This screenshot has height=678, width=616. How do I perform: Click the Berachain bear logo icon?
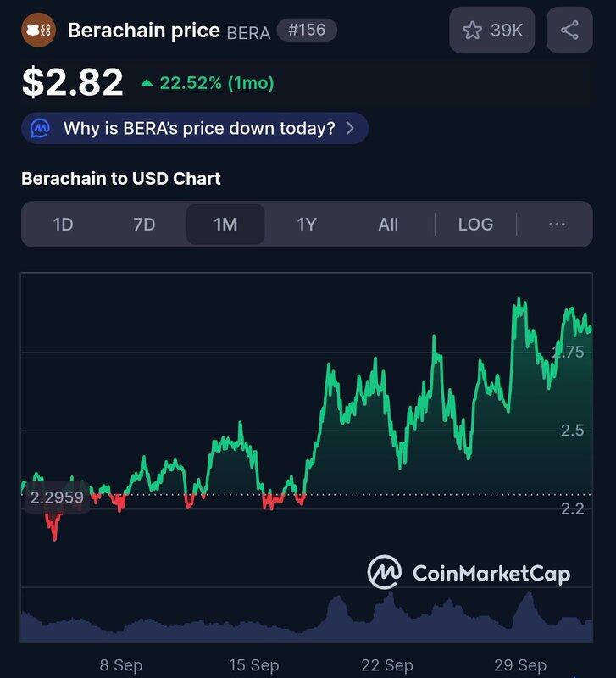coord(38,31)
